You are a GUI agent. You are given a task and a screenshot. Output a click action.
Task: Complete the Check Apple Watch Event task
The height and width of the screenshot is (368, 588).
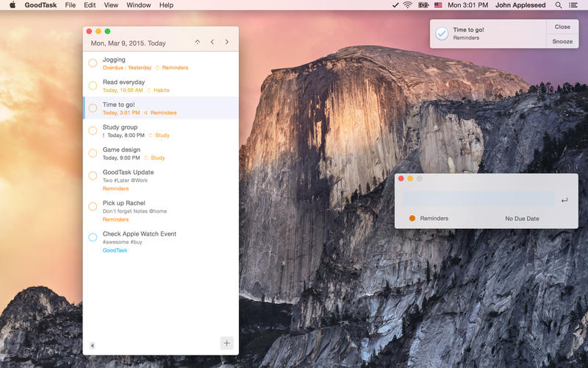pos(93,237)
